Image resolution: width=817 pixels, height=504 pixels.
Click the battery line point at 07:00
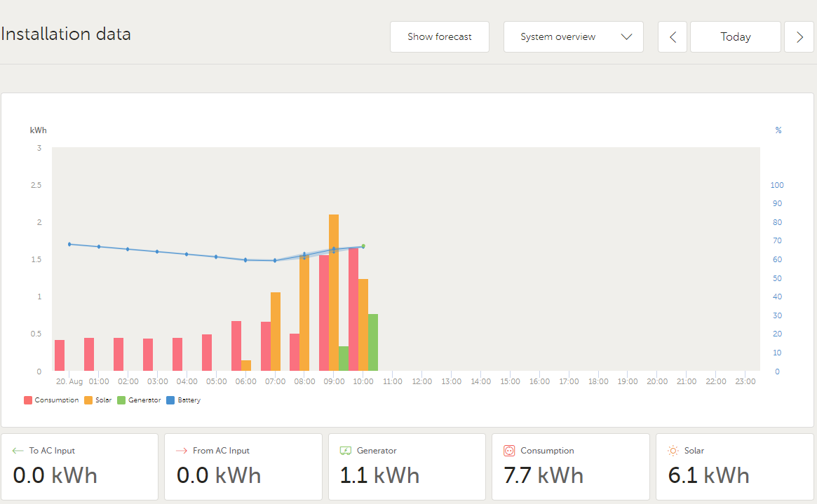[275, 261]
